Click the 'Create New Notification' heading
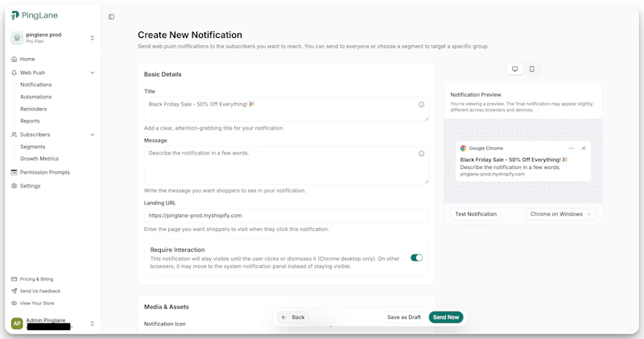 (x=190, y=35)
